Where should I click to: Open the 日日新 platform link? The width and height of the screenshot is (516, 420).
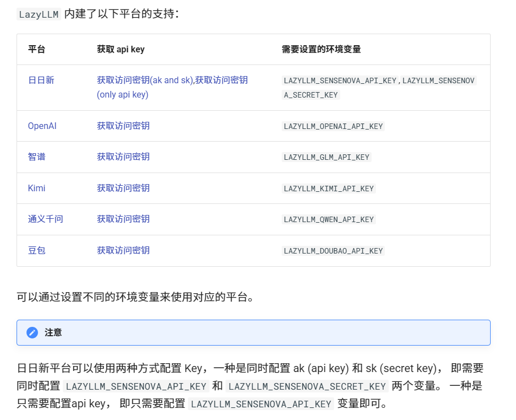coord(36,80)
